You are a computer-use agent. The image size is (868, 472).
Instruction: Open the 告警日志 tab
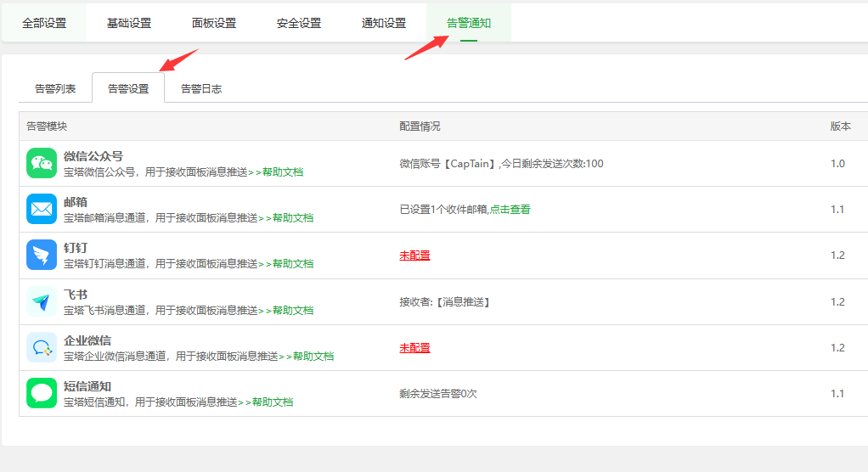[x=201, y=88]
